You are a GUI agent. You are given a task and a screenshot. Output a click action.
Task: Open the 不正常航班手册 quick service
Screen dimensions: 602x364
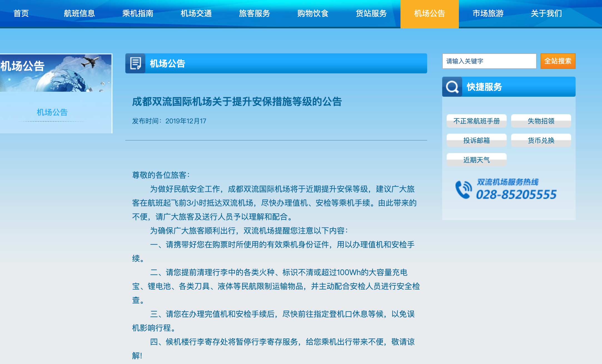click(x=476, y=121)
